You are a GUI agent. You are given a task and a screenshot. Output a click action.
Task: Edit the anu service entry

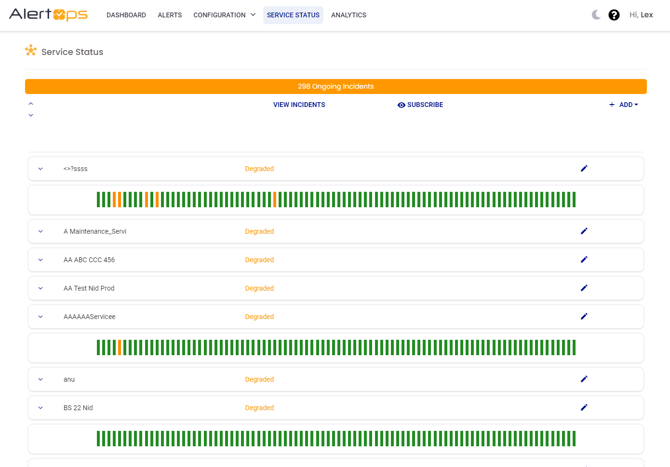[x=584, y=379]
